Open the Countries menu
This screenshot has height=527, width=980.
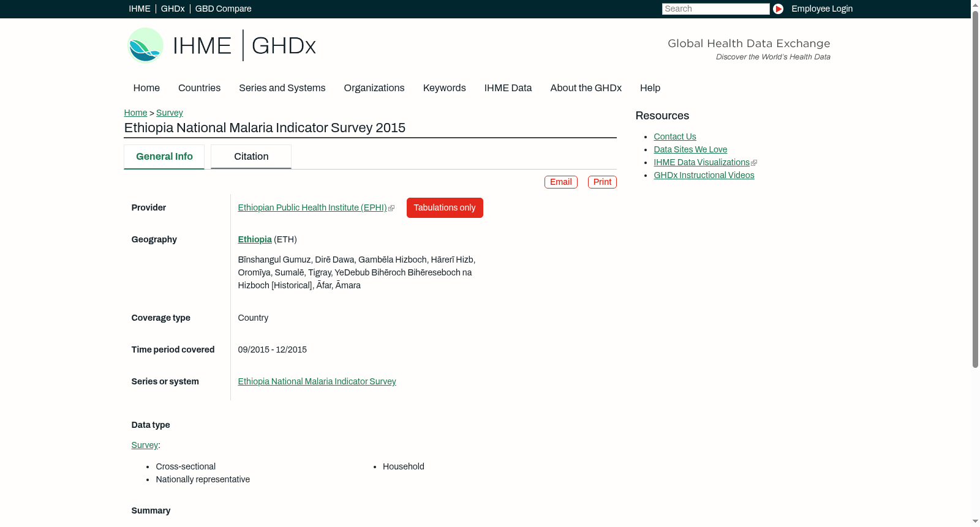pyautogui.click(x=199, y=88)
